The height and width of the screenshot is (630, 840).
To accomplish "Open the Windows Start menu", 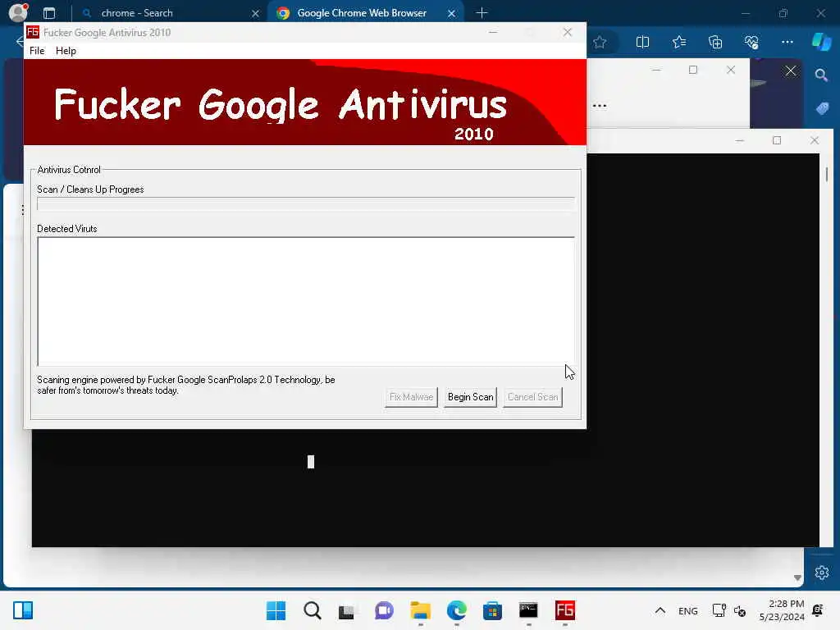I will click(x=276, y=610).
